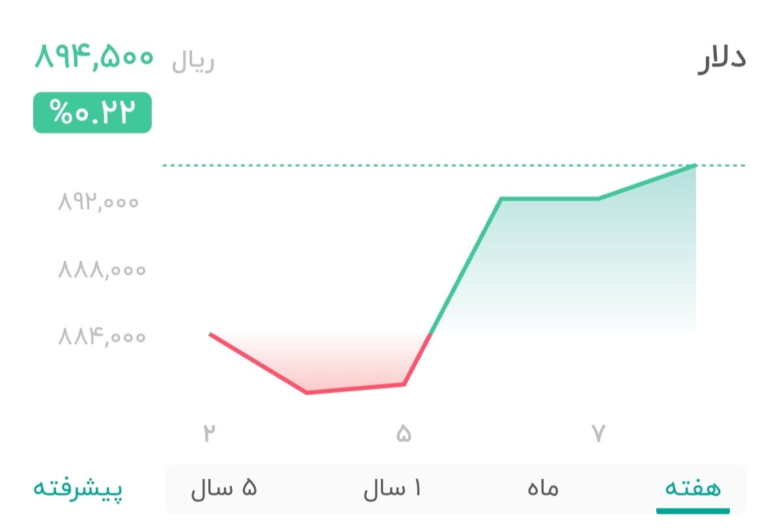Click the lowest red dip on the chart
The image size is (780, 532).
click(x=307, y=392)
